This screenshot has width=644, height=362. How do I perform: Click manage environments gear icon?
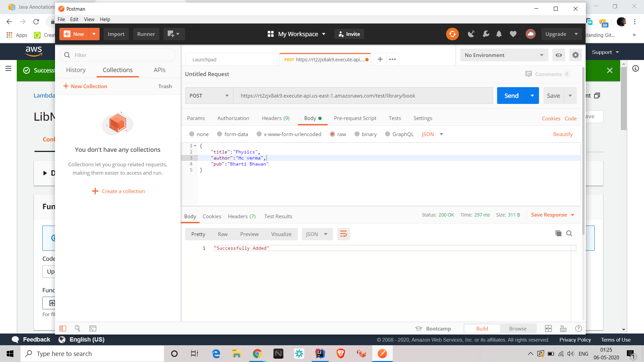pos(576,55)
